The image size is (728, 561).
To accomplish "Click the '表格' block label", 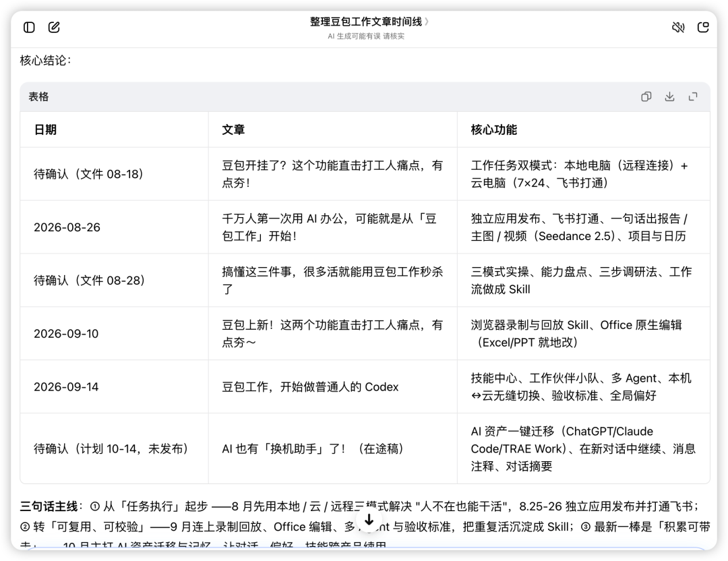I will 38,96.
